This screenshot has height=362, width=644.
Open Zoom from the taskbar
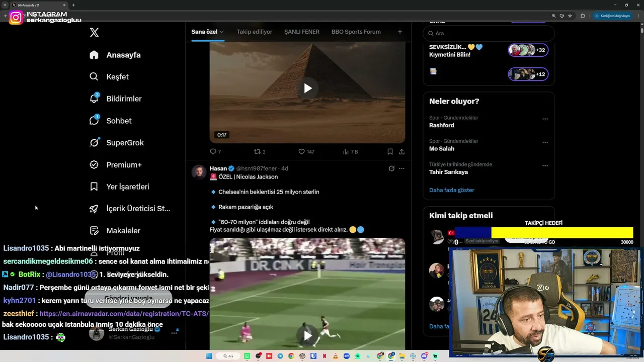click(x=347, y=356)
